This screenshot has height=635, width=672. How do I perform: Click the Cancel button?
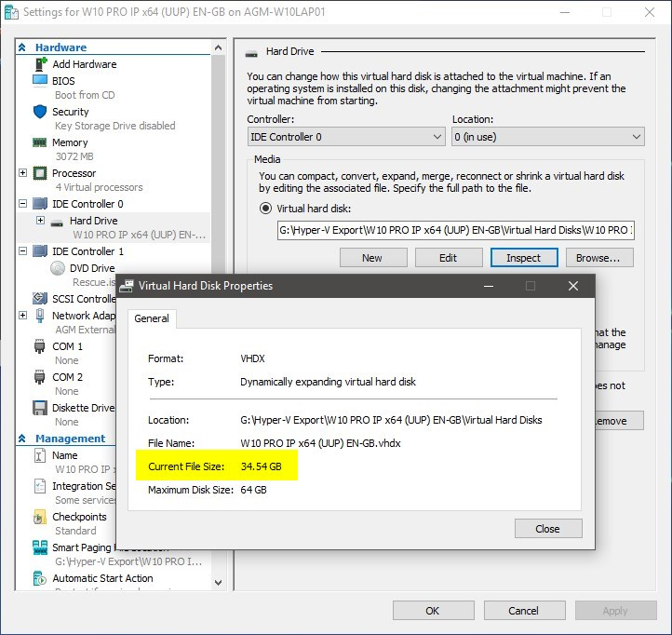(x=524, y=611)
